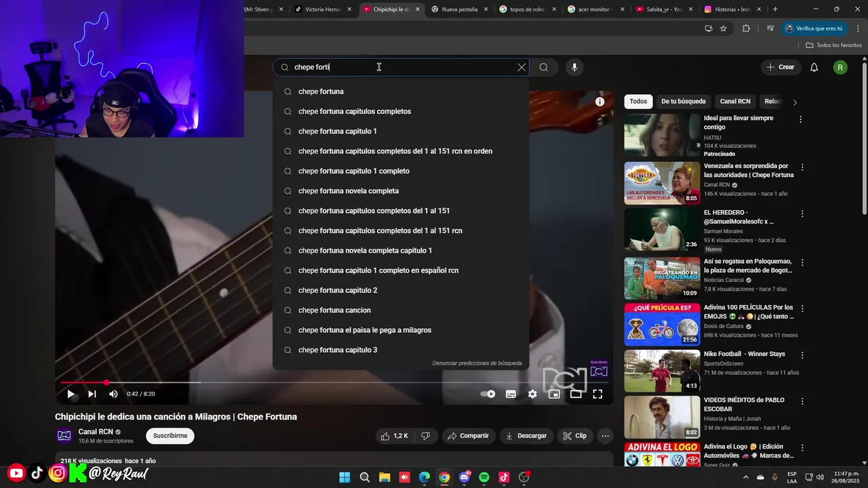Switch to 'topos de rolex' browser tab
Screen dimensions: 868x488
coord(527,9)
